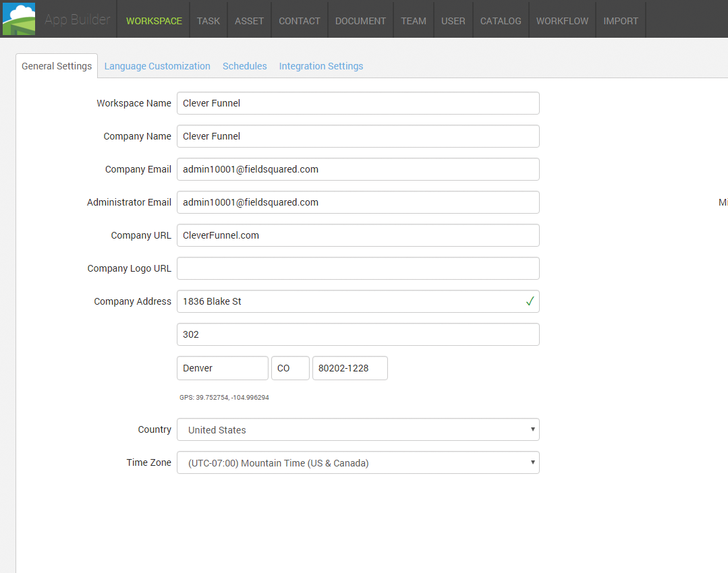
Task: Switch to the Schedules tab
Action: [x=245, y=66]
